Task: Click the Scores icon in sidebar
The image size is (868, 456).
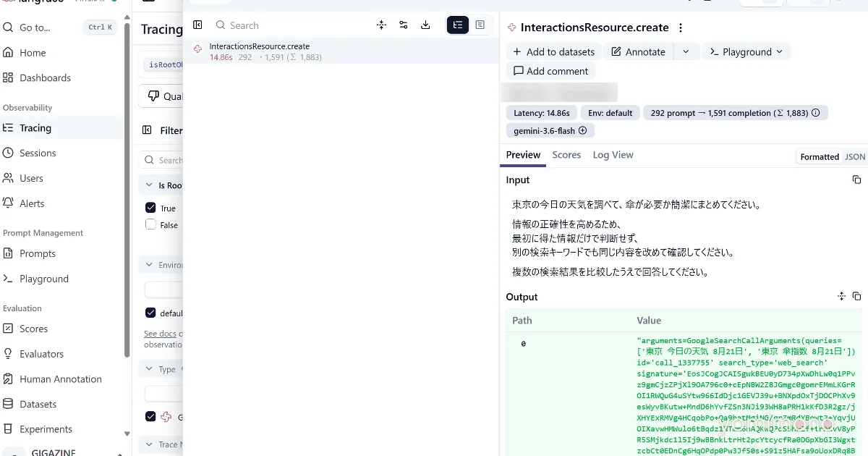Action: (9, 329)
